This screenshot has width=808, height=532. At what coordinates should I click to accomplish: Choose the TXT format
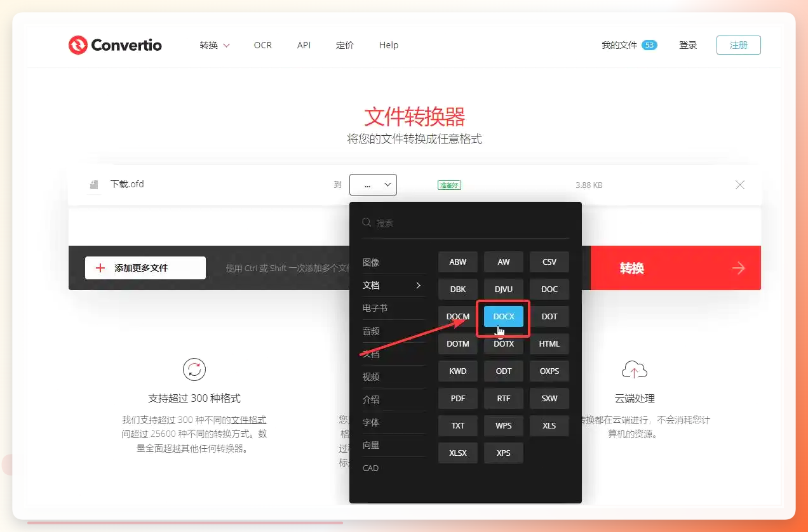pos(458,425)
